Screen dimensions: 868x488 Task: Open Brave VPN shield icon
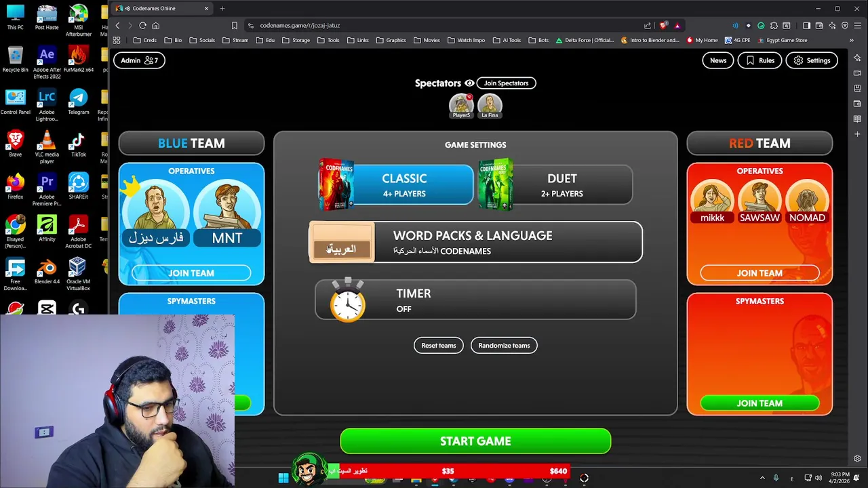coord(845,25)
